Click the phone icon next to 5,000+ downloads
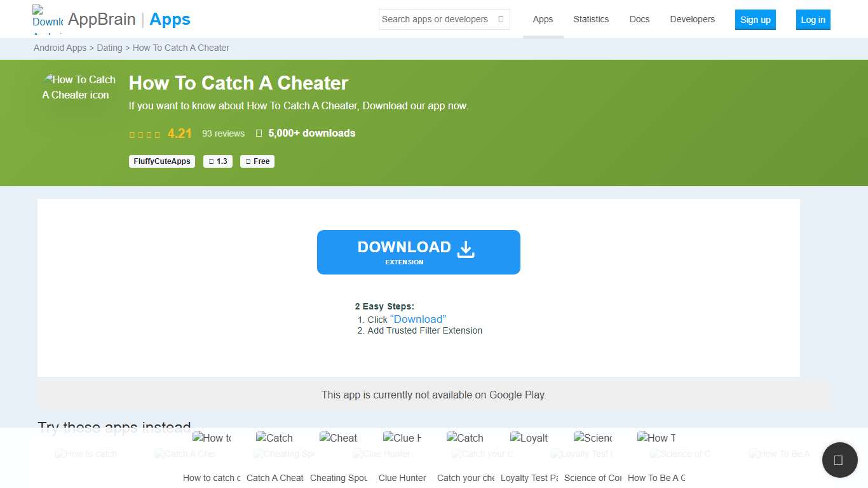The image size is (868, 488). 259,133
